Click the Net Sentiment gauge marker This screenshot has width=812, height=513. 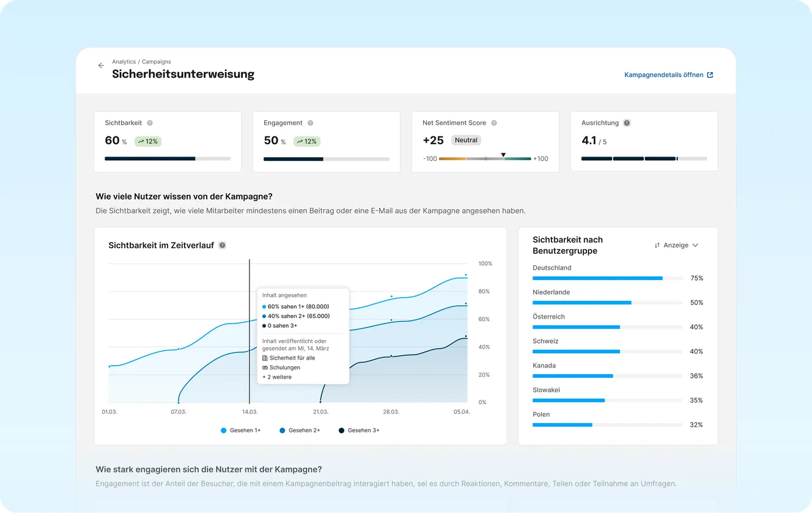(x=503, y=155)
